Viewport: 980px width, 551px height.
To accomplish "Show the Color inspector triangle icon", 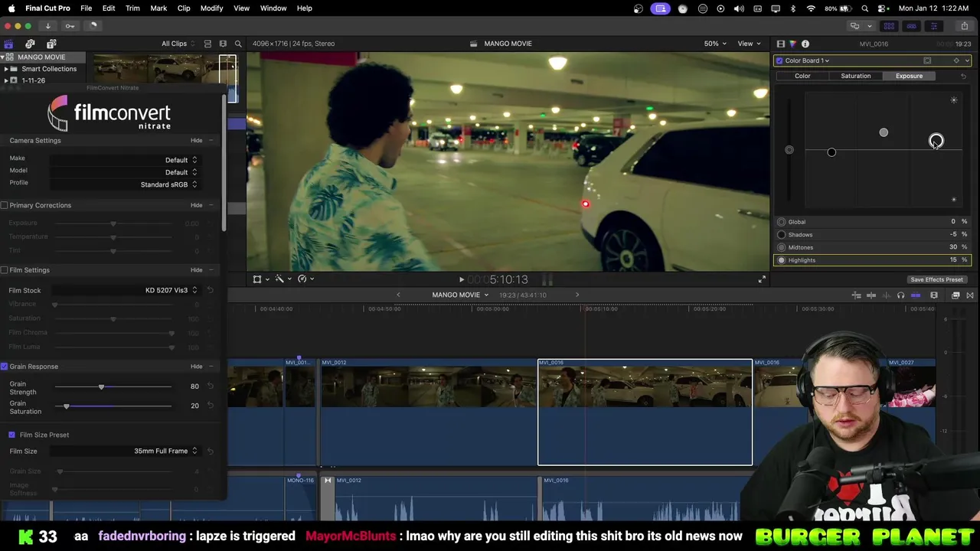I will coord(792,44).
